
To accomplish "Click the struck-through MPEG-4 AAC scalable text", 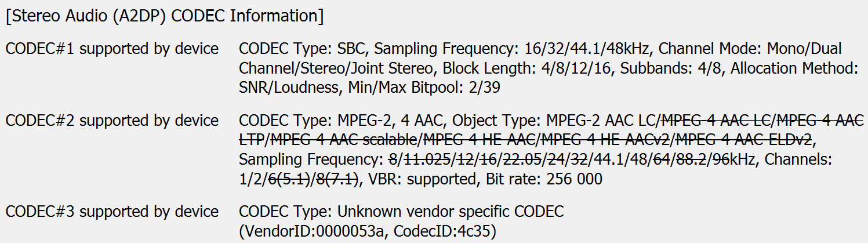I will (x=343, y=141).
